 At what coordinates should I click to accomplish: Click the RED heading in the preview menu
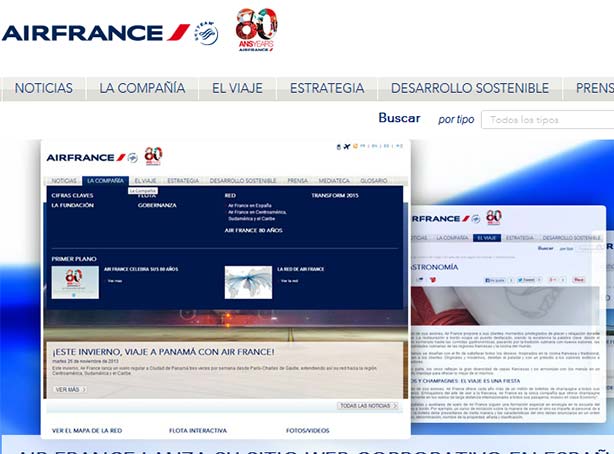click(x=230, y=195)
